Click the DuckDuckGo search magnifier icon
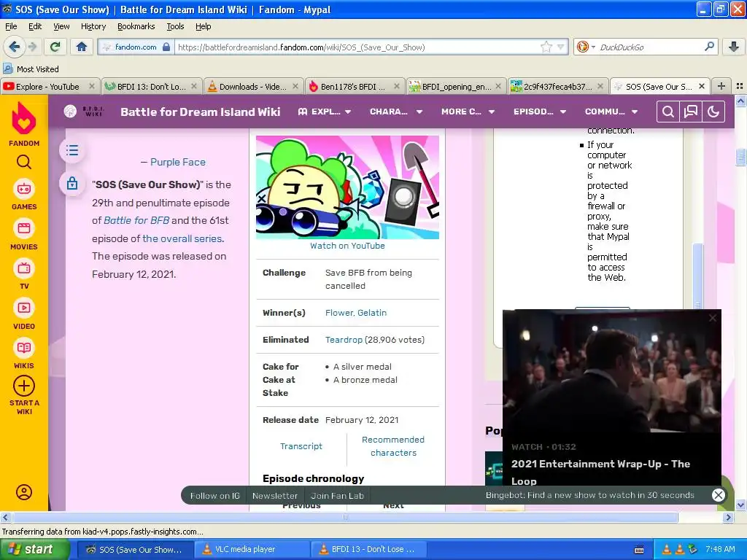Image resolution: width=747 pixels, height=560 pixels. 709,47
